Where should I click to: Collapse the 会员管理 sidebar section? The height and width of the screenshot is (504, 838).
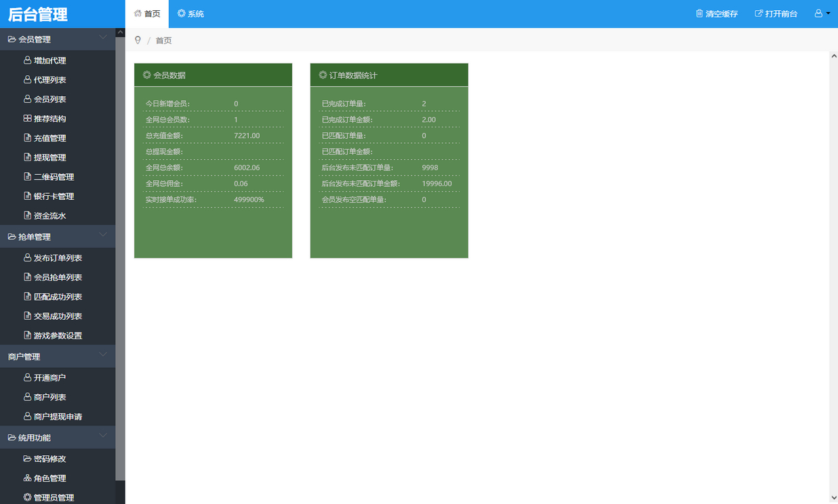(x=103, y=38)
